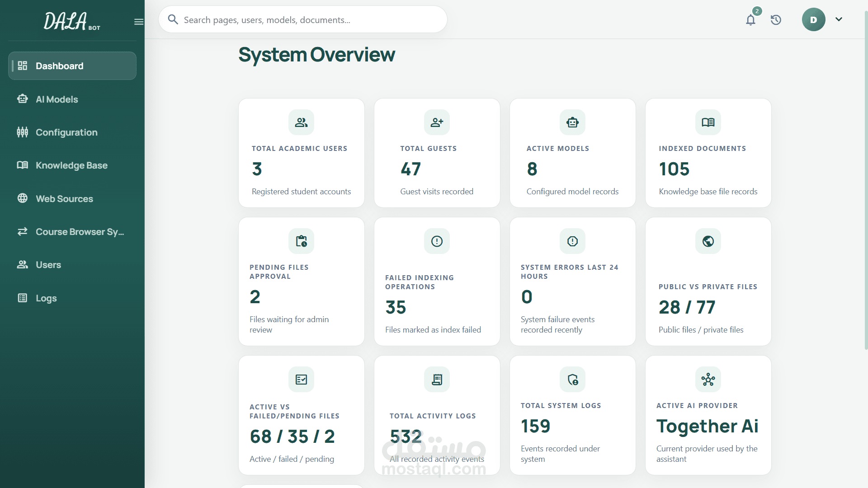Click the Total Guests add-person icon
The width and height of the screenshot is (868, 488).
pos(437,122)
